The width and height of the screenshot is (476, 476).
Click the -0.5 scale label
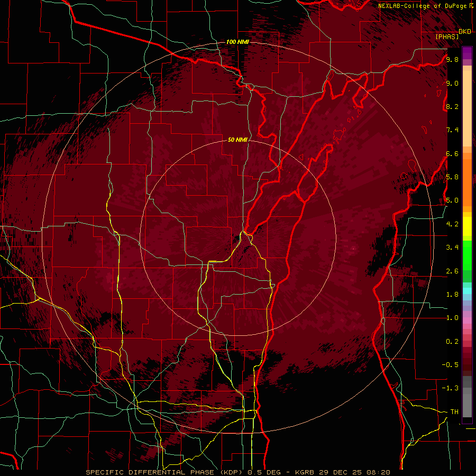coord(450,365)
